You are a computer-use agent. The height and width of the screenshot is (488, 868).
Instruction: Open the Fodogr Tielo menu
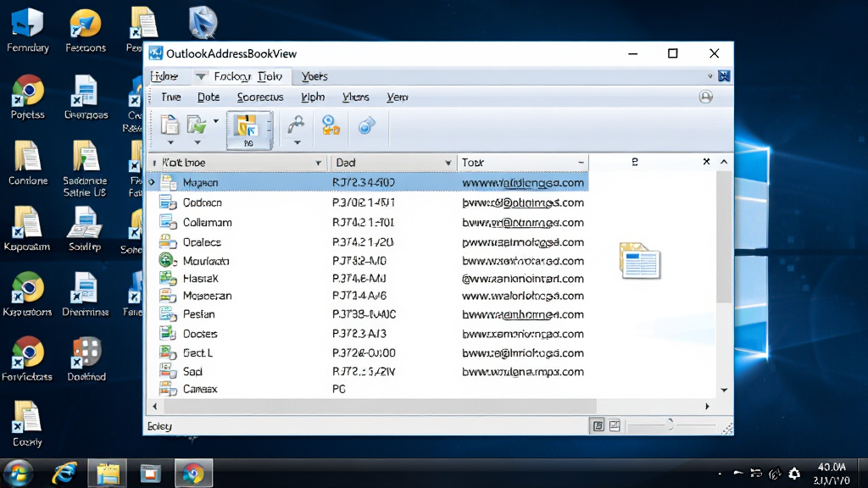pos(248,76)
